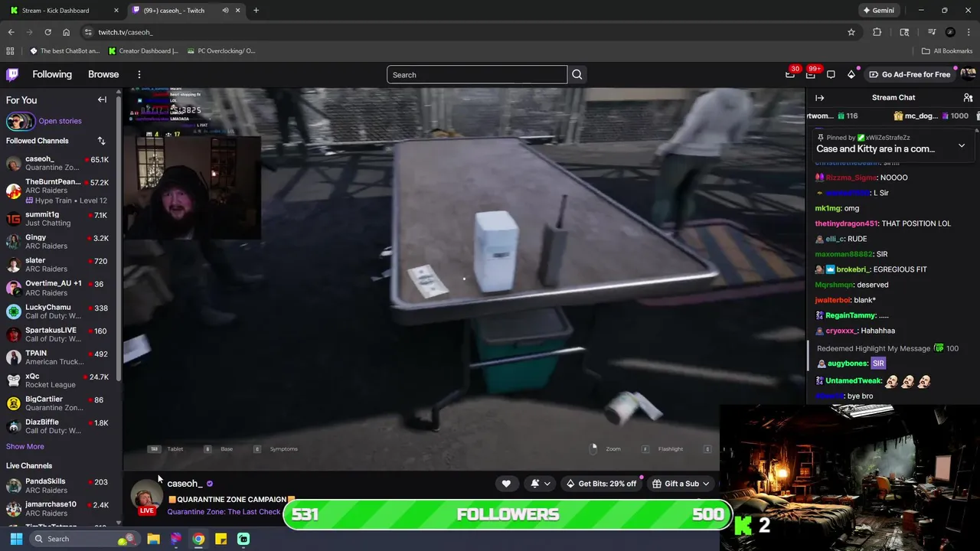
Task: Open the Twitch home logo
Action: click(x=12, y=74)
